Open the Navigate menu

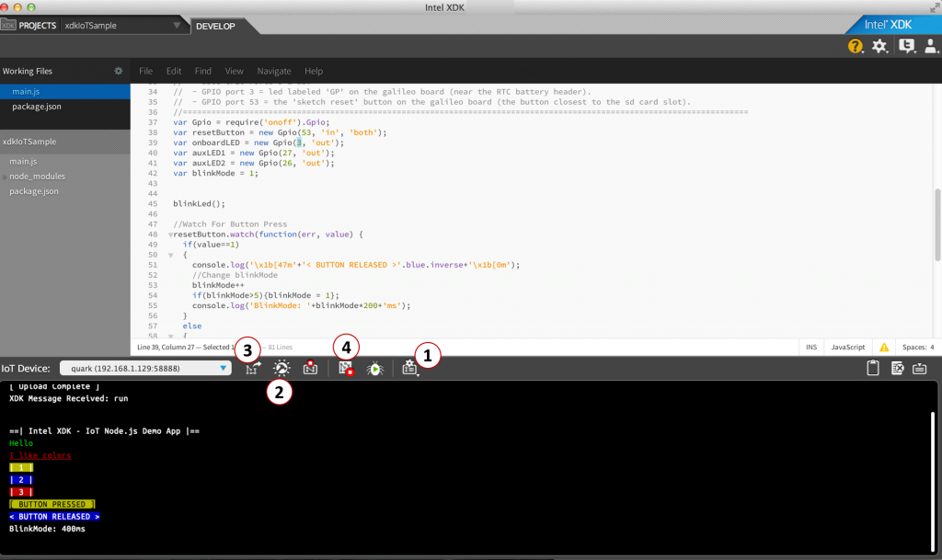[273, 71]
